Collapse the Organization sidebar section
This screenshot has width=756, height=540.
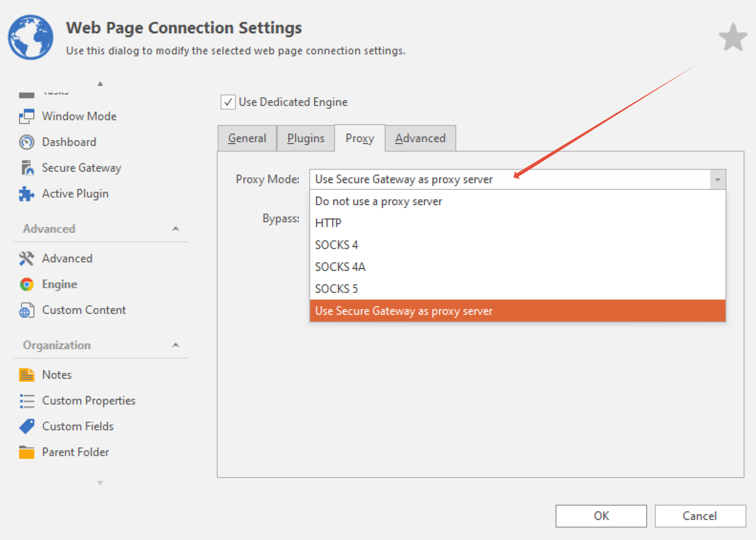click(176, 345)
